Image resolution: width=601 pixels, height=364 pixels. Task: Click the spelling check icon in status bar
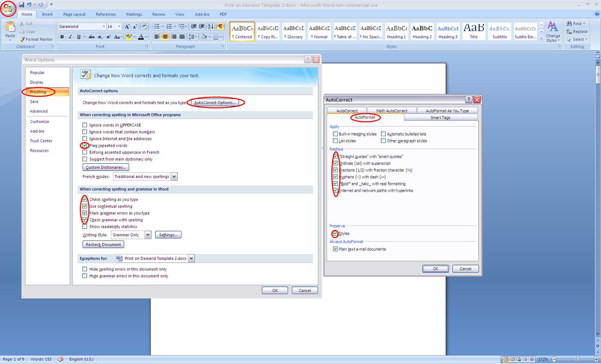point(60,359)
